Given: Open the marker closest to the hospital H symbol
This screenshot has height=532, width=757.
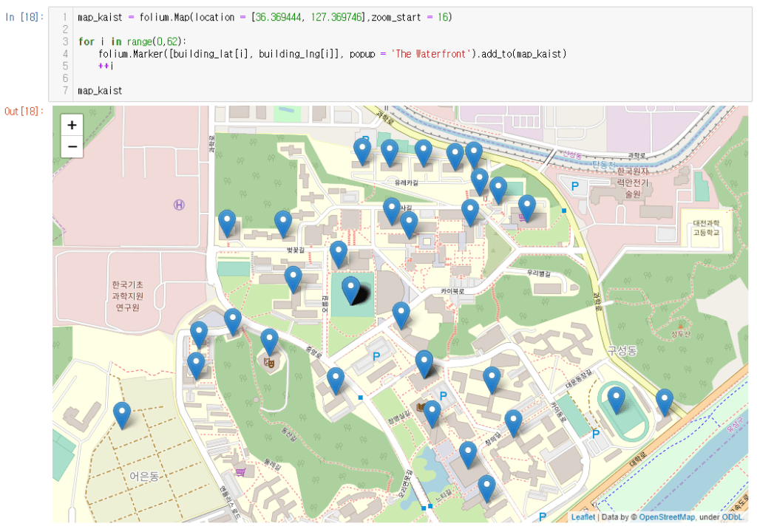Looking at the screenshot, I should 227,222.
